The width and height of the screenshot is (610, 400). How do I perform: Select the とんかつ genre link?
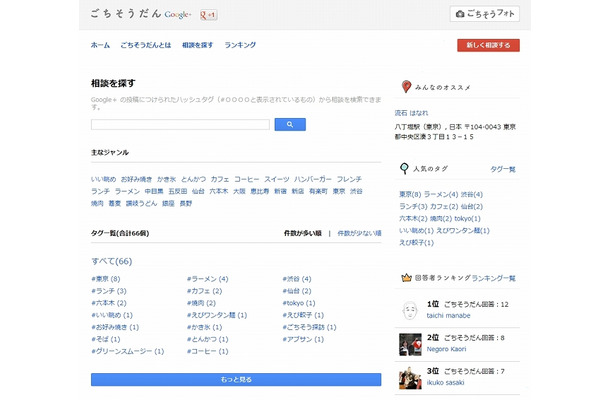pos(193,179)
